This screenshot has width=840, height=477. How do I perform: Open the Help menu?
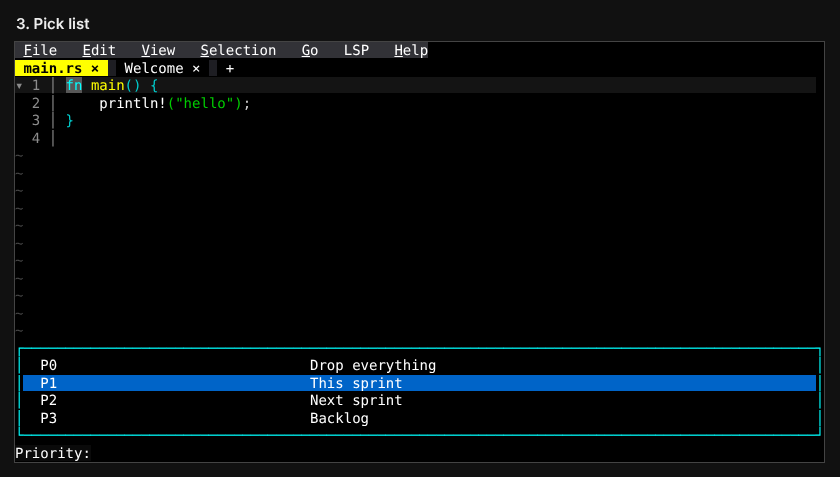click(x=411, y=50)
